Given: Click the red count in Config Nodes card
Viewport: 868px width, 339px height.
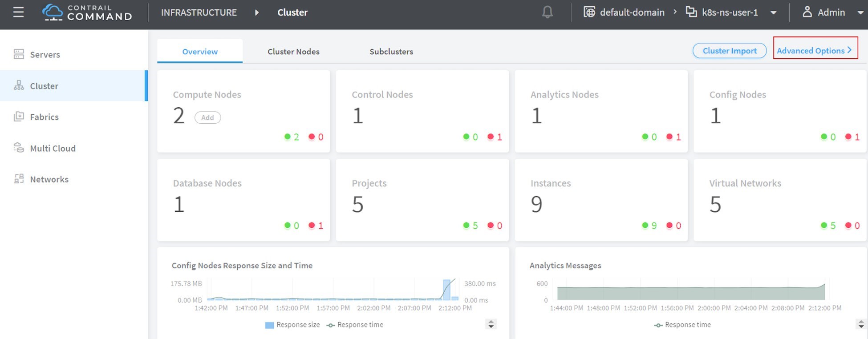Looking at the screenshot, I should (857, 137).
